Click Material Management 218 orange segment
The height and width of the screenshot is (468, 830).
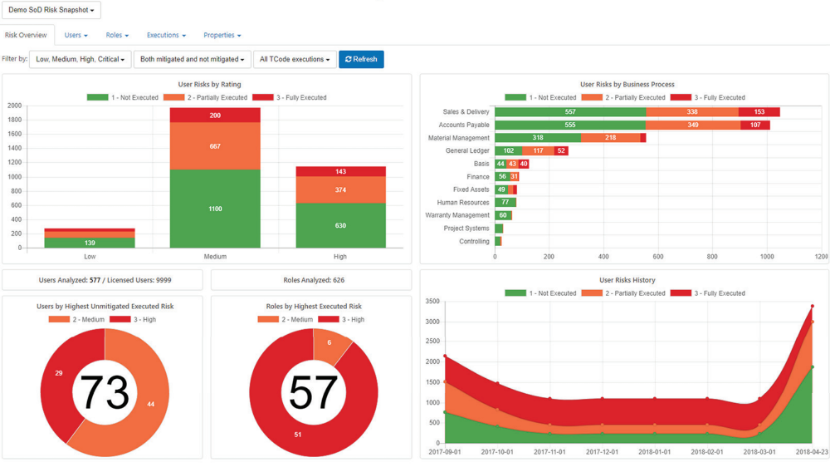(611, 138)
